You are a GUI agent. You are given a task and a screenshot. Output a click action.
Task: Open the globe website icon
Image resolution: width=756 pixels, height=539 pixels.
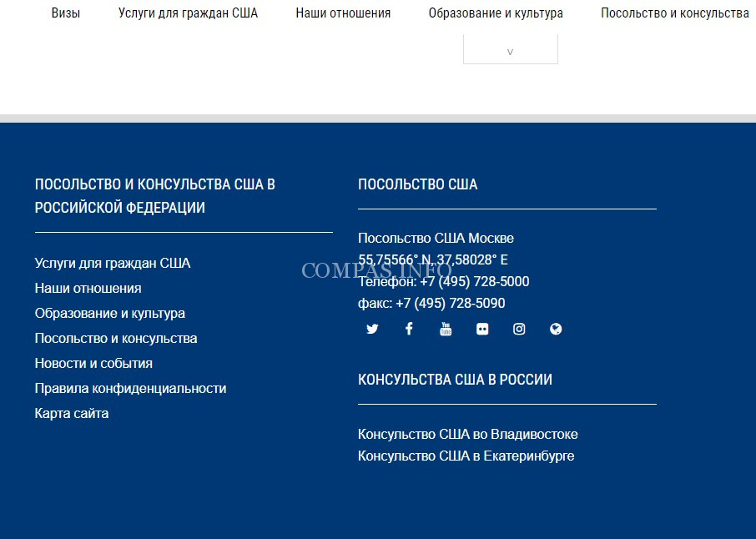pos(556,329)
